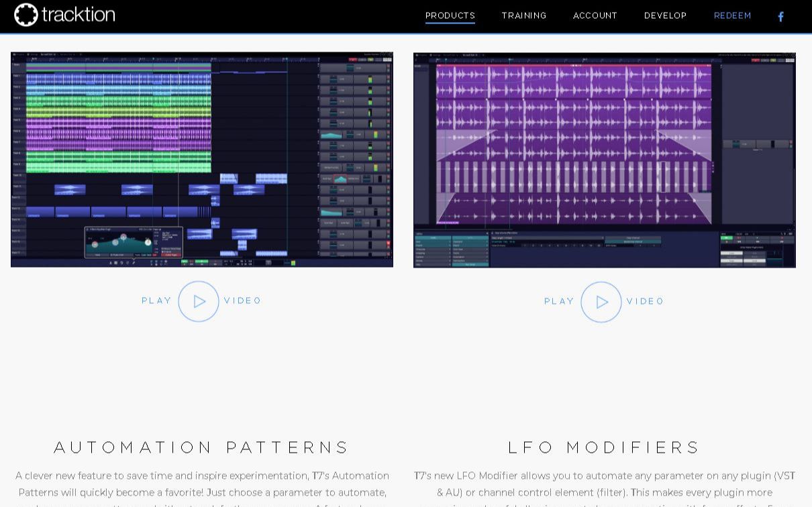Play the Automation Patterns video
This screenshot has width=812, height=507.
(199, 302)
